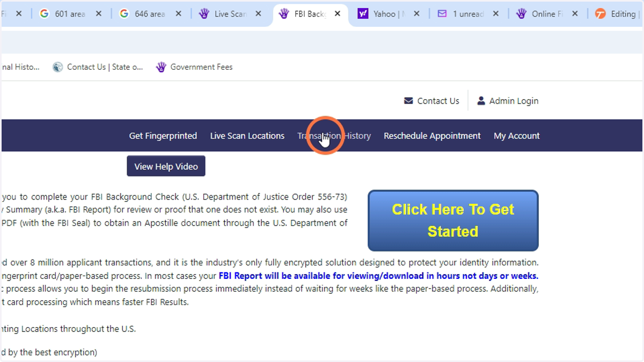Switch to the 'Online F' browser tab
The image size is (644, 362).
pyautogui.click(x=547, y=14)
